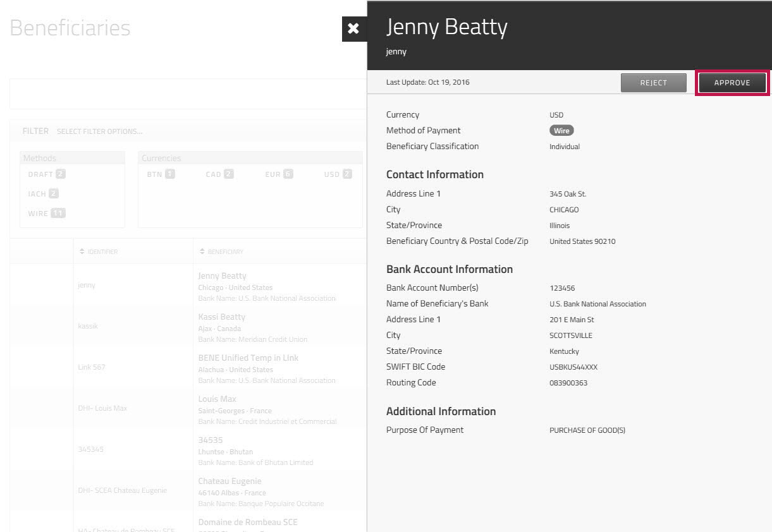Reject the Jenny Beatty beneficiary
Image resolution: width=772 pixels, height=532 pixels.
pos(653,82)
